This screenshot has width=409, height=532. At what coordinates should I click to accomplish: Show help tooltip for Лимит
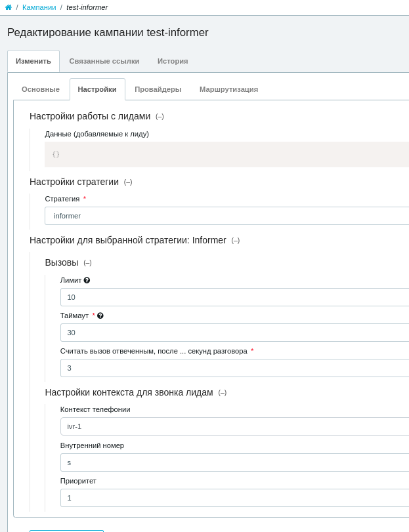point(87,280)
